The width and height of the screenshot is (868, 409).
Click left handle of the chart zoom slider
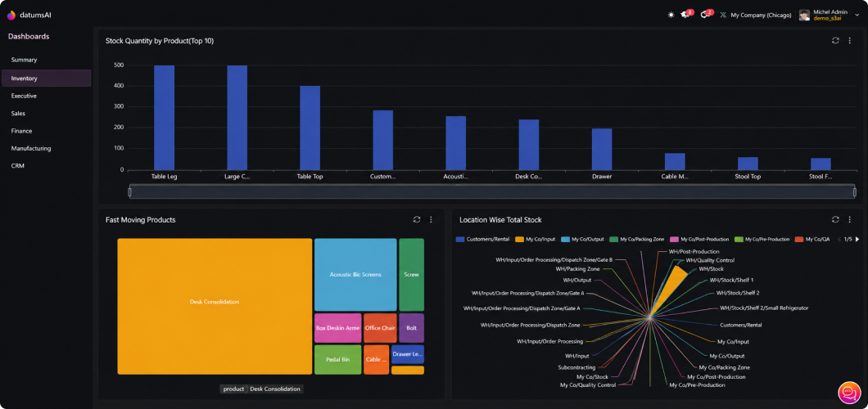click(129, 191)
